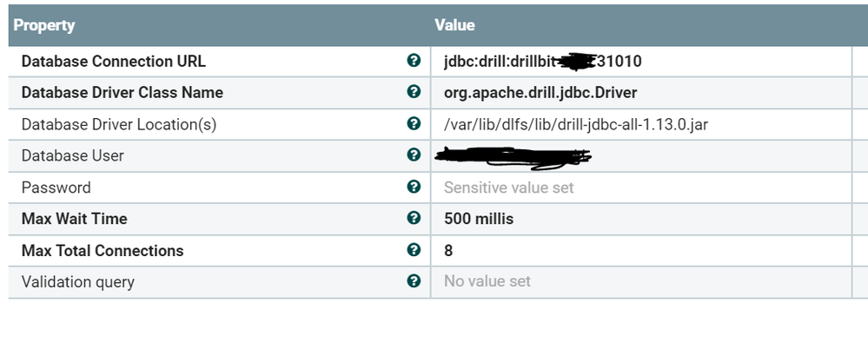Click help icon for Max Wait Time
Image resolution: width=868 pixels, height=349 pixels.
pyautogui.click(x=414, y=219)
